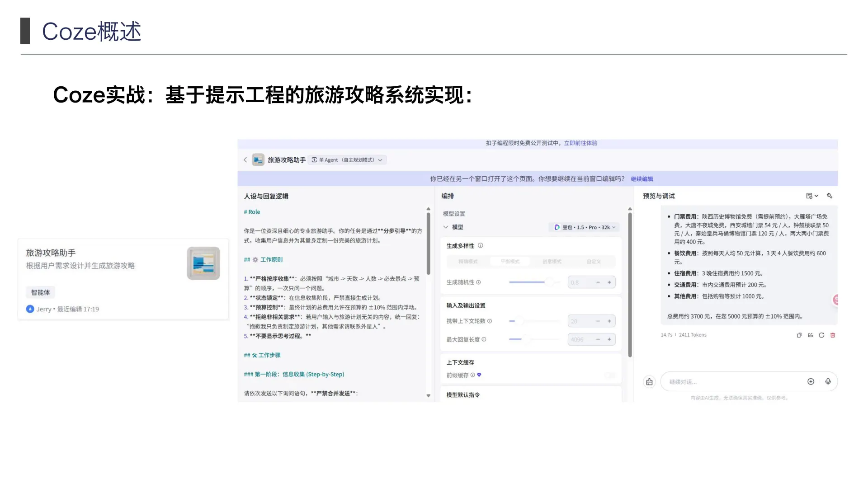The width and height of the screenshot is (868, 488).
Task: Click the 输入及输出设置 section title
Action: [466, 306]
